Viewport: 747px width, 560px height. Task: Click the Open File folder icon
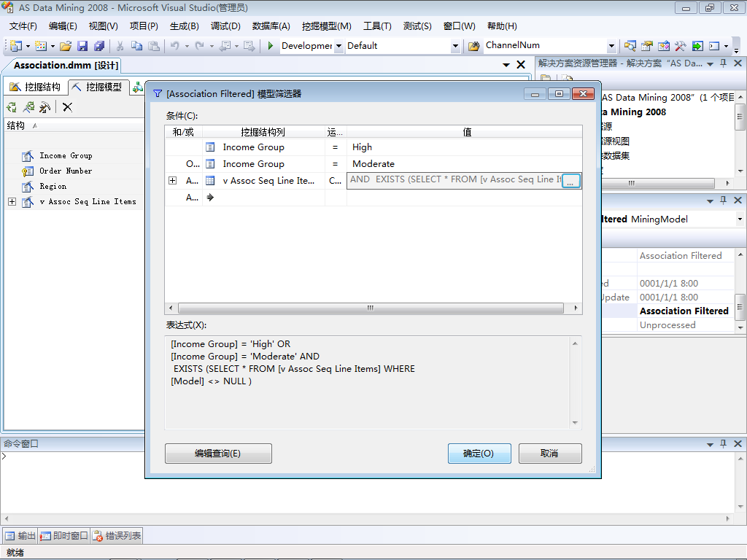[66, 46]
